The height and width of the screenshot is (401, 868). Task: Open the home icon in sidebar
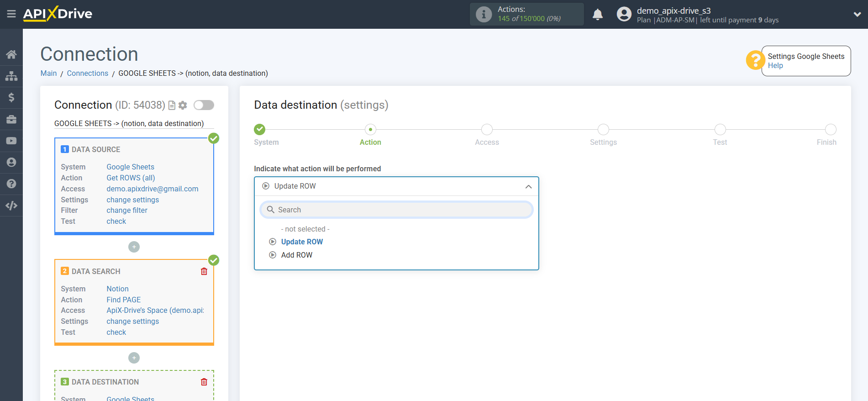(11, 54)
